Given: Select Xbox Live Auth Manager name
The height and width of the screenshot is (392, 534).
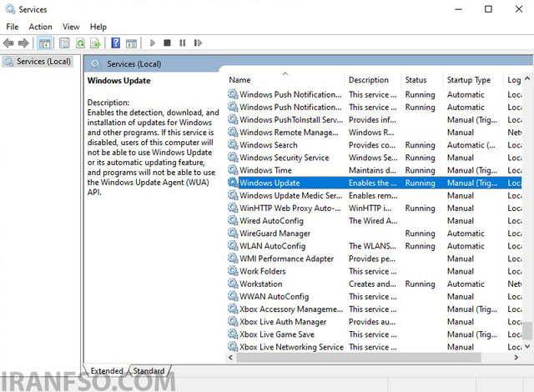Looking at the screenshot, I should [283, 322].
